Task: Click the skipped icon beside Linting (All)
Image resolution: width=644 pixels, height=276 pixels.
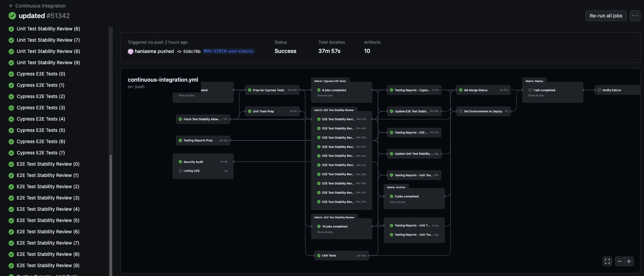Action: point(180,171)
